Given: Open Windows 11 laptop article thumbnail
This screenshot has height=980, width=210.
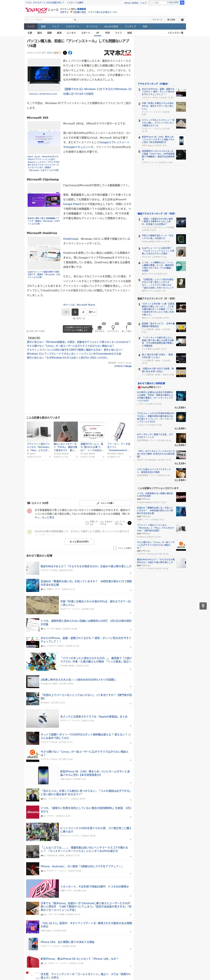Looking at the screenshot, I should (x=44, y=75).
